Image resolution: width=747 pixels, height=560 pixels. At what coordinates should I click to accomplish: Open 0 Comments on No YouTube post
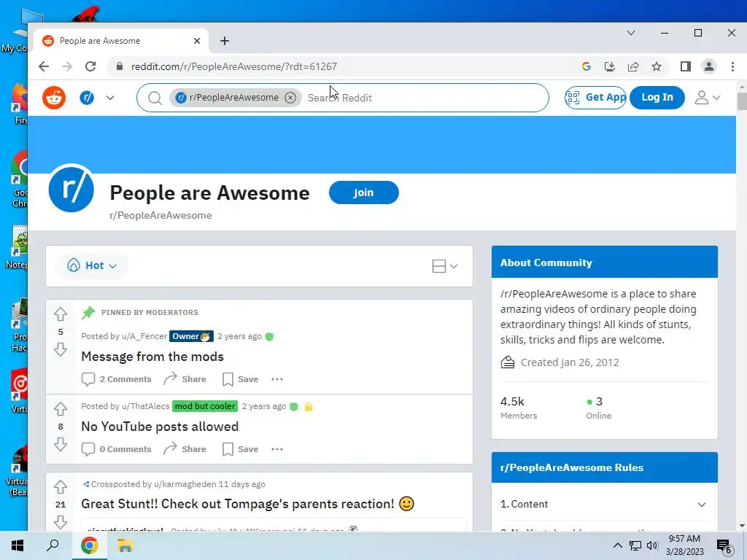[x=117, y=449]
